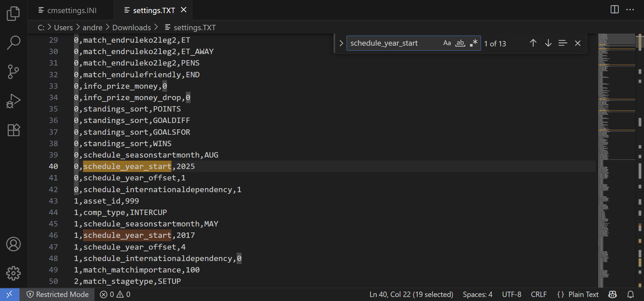Click the Split Editor Right icon
The height and width of the screenshot is (301, 644).
pos(614,9)
